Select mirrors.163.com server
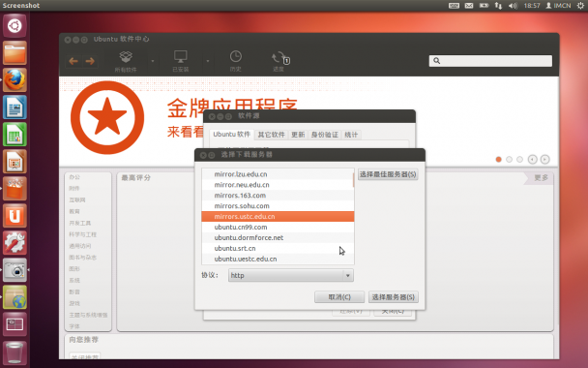This screenshot has height=368, width=588. click(278, 196)
